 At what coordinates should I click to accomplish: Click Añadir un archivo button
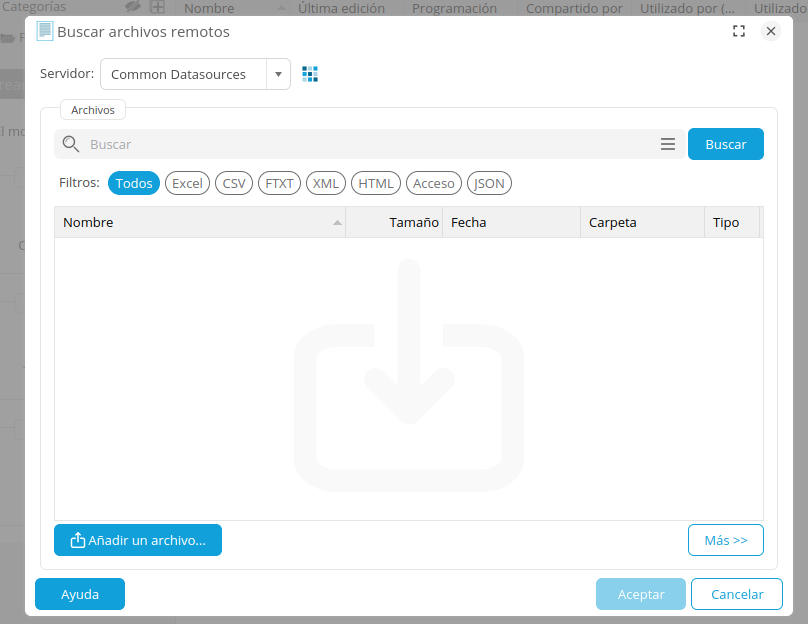pyautogui.click(x=138, y=540)
